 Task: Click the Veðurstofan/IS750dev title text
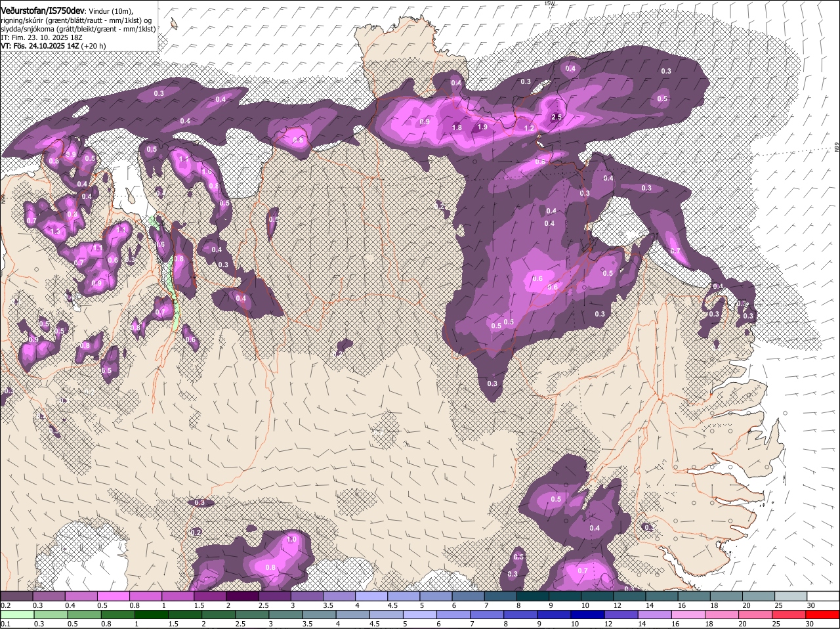(x=43, y=10)
